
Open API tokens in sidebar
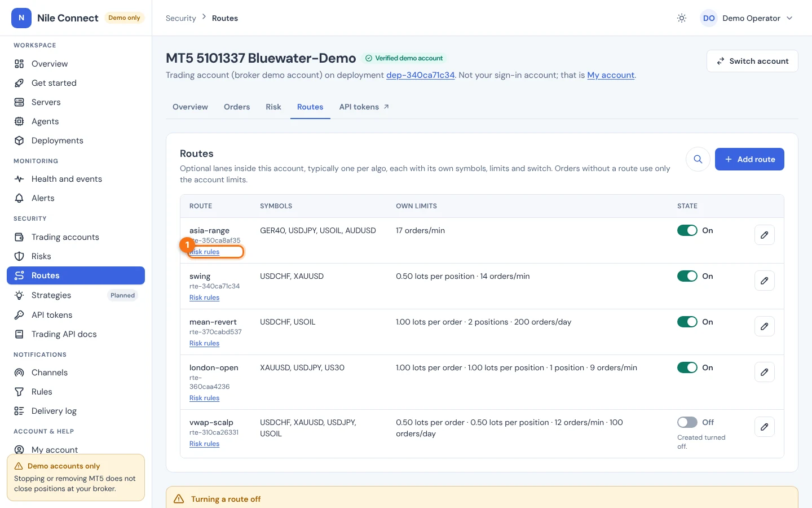point(76,315)
